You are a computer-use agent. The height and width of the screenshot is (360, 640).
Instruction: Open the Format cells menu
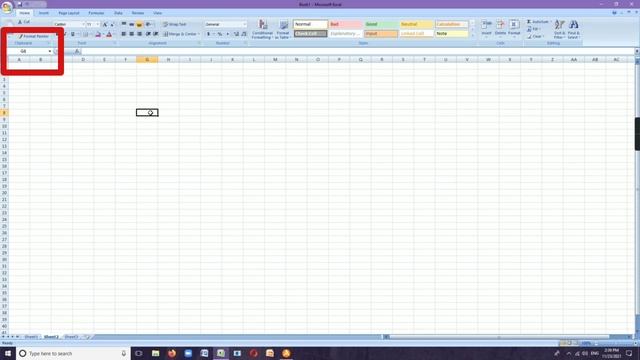[514, 28]
